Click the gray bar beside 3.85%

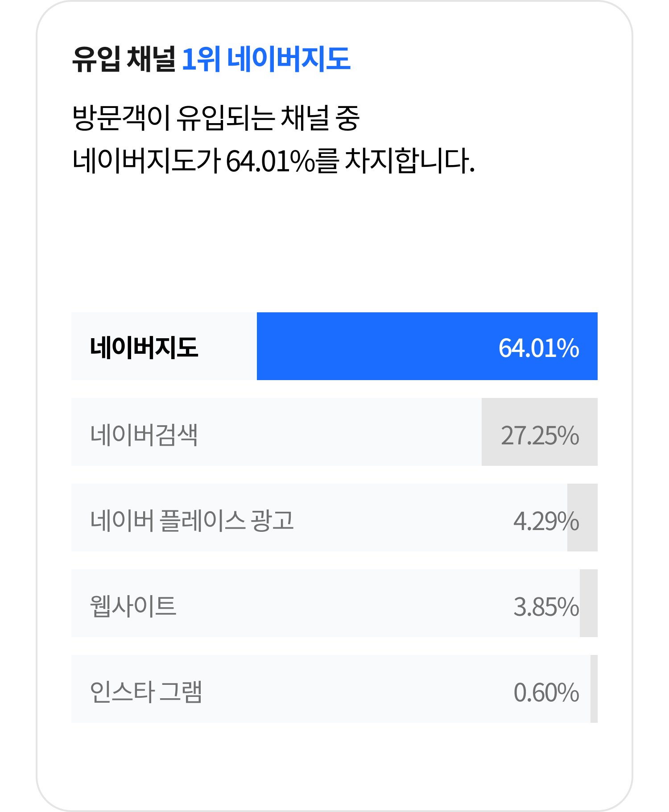point(589,603)
